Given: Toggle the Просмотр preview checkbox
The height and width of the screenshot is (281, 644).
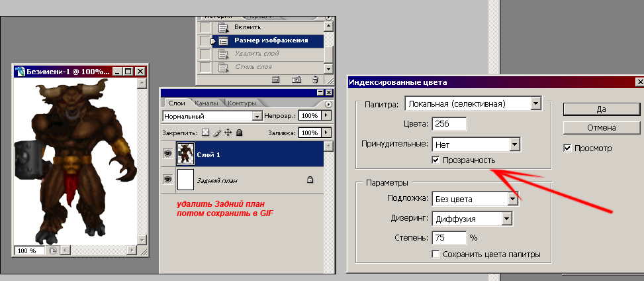Looking at the screenshot, I should click(x=568, y=148).
